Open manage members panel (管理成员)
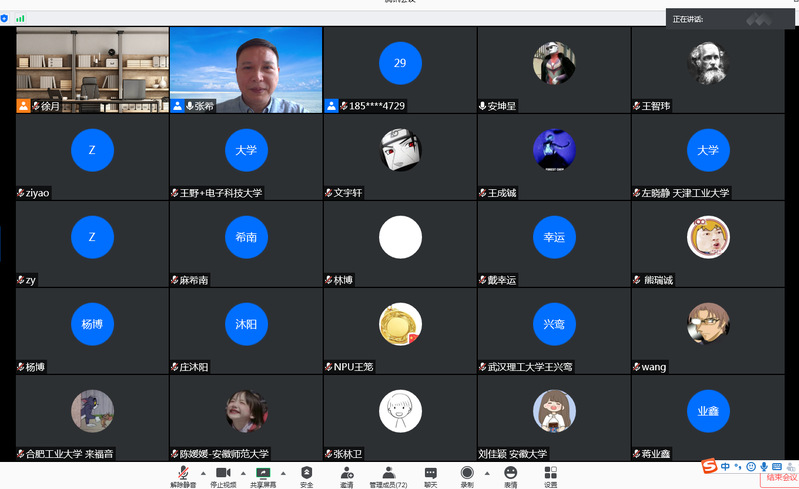Screen dimensions: 799x489 tap(388, 473)
